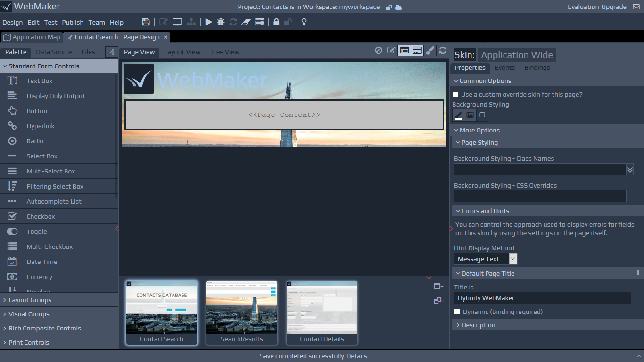Select the ContactSearch page thumbnail
644x362 pixels.
[162, 313]
